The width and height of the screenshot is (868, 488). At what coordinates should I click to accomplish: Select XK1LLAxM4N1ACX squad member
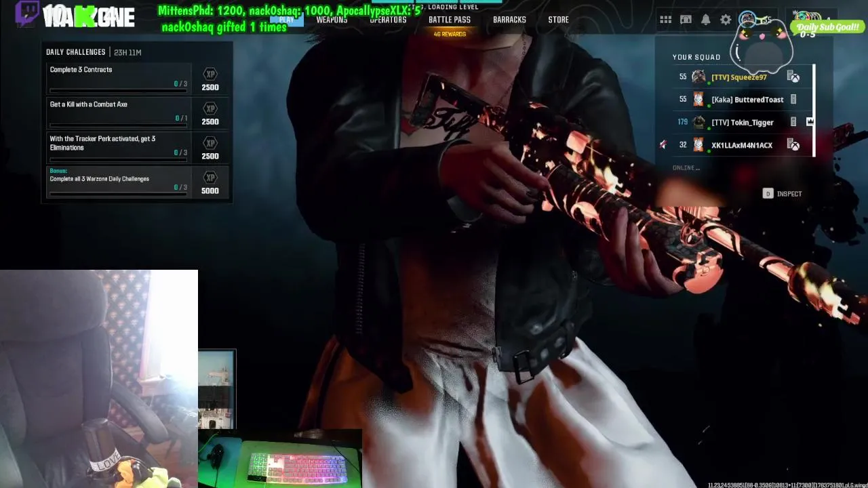742,145
